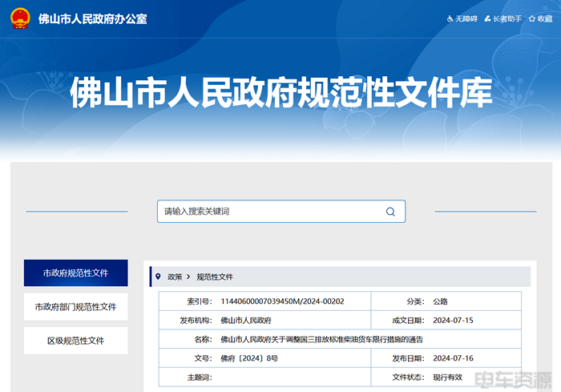
Task: Focus the 请输入搜索关键词 search field
Action: tap(268, 212)
